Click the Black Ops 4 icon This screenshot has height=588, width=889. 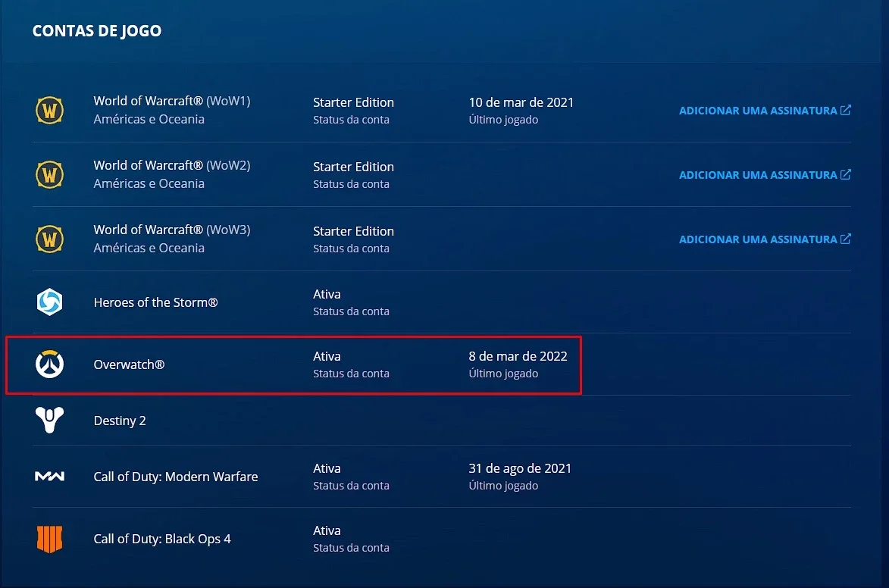tap(49, 539)
